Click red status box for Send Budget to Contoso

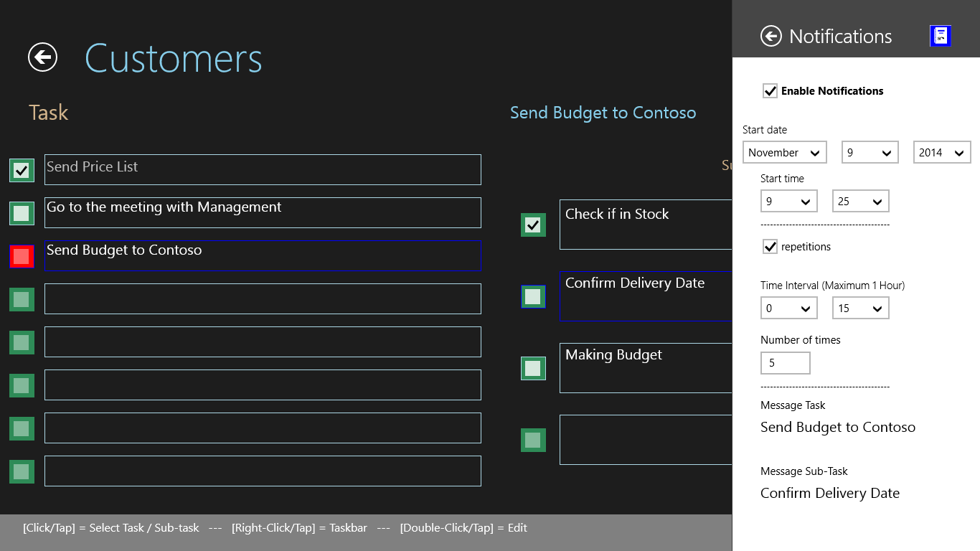coord(22,256)
